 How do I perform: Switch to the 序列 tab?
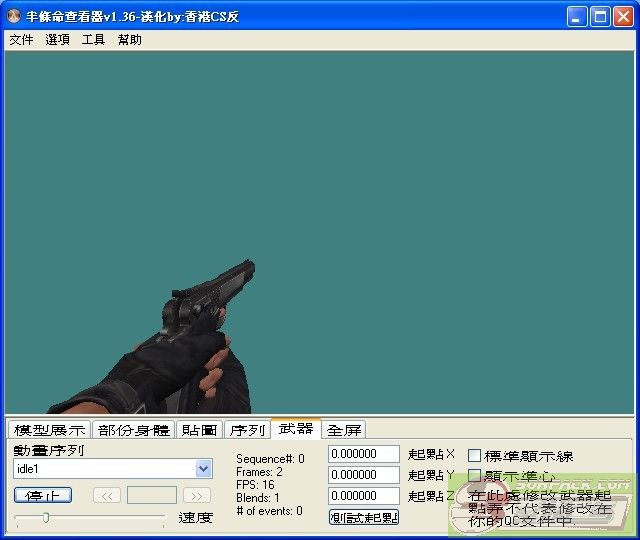[247, 430]
